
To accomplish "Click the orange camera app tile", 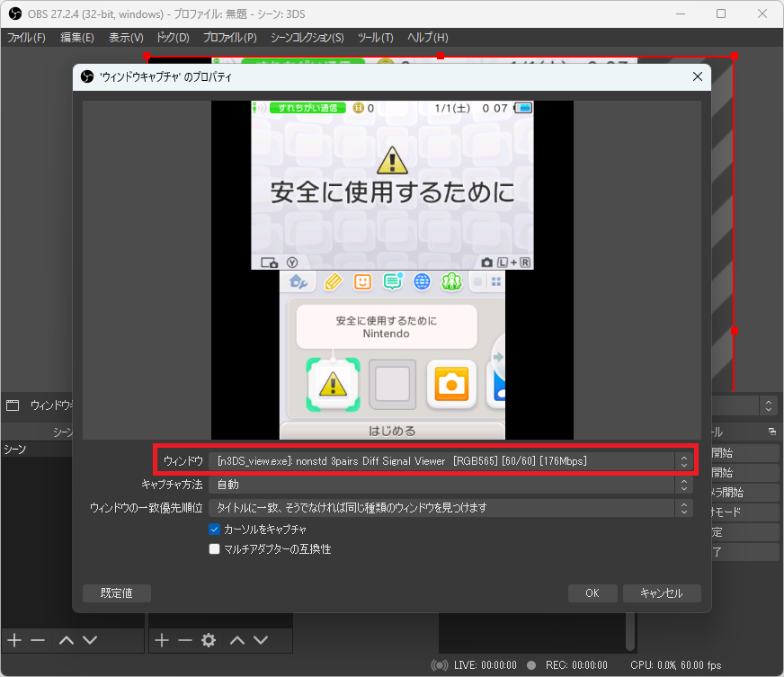I will click(451, 384).
